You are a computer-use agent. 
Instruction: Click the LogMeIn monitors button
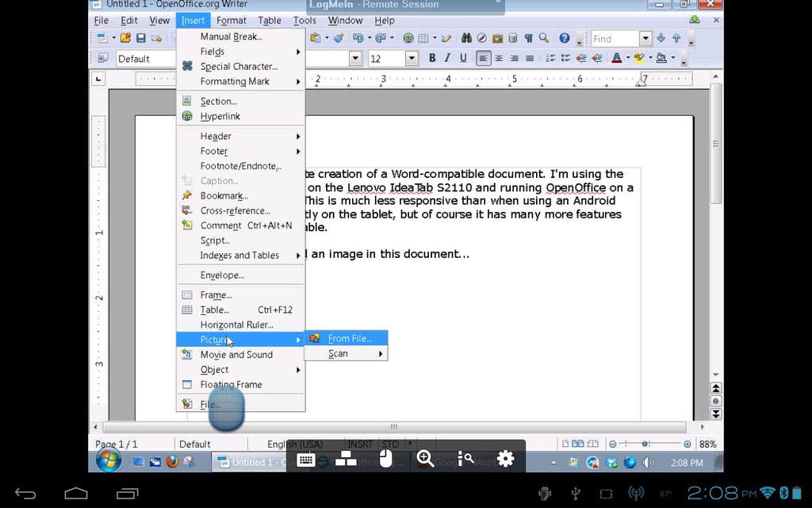coord(346,459)
